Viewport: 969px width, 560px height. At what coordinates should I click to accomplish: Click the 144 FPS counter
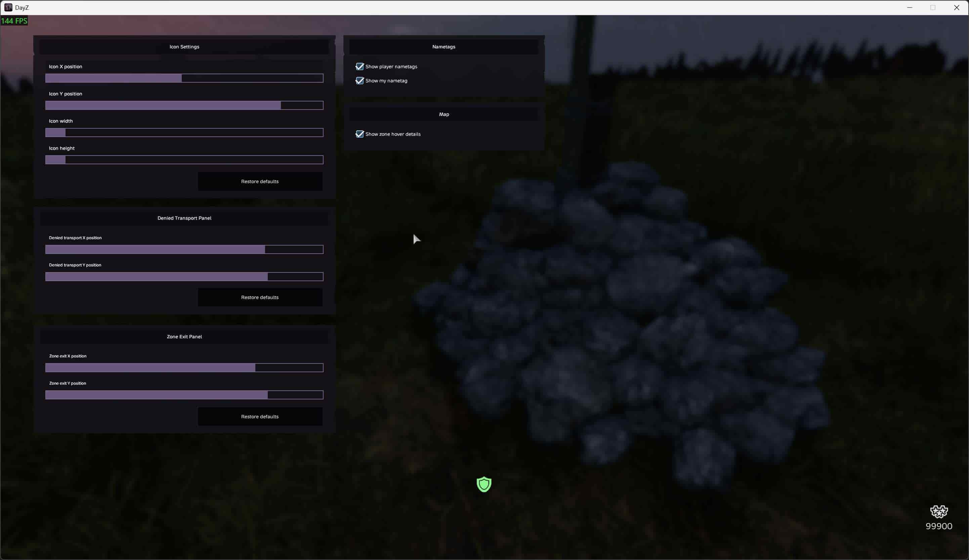point(14,21)
